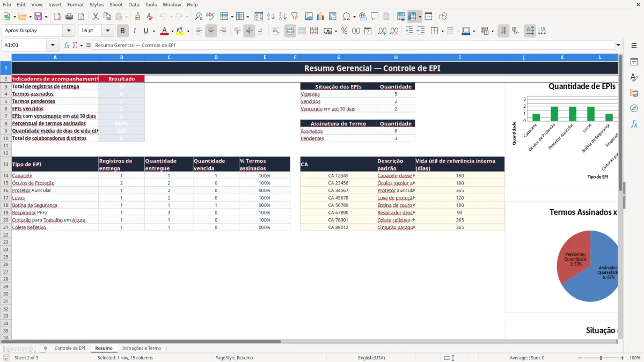Click the zoom in plus button
This screenshot has height=362, width=644.
(623, 358)
